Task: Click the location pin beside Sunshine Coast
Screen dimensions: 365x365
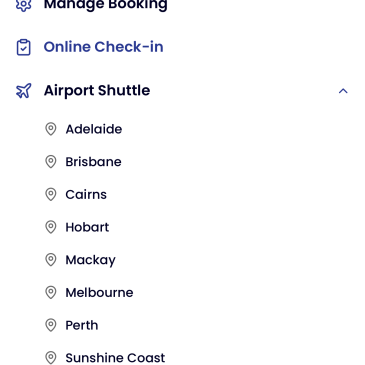Action: (51, 358)
